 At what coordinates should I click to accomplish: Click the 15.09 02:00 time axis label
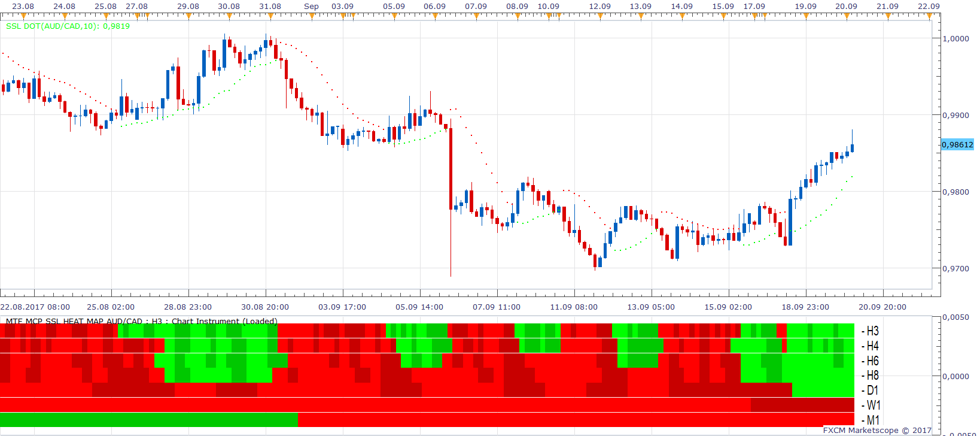coord(728,307)
